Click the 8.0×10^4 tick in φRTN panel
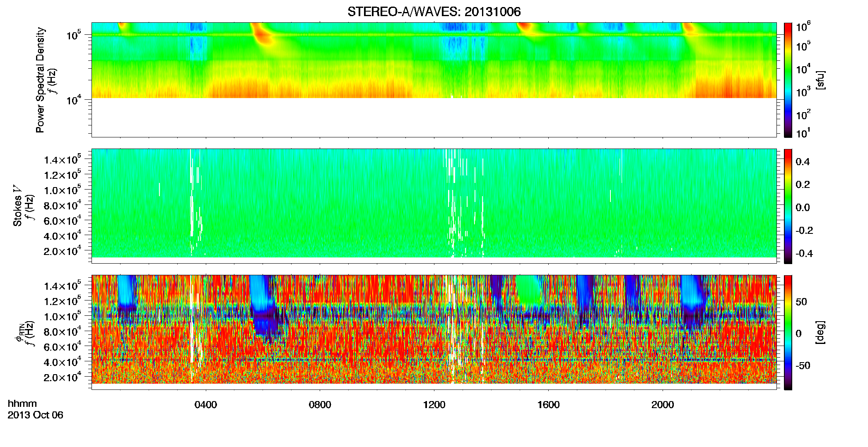This screenshot has width=868, height=447. click(x=62, y=332)
